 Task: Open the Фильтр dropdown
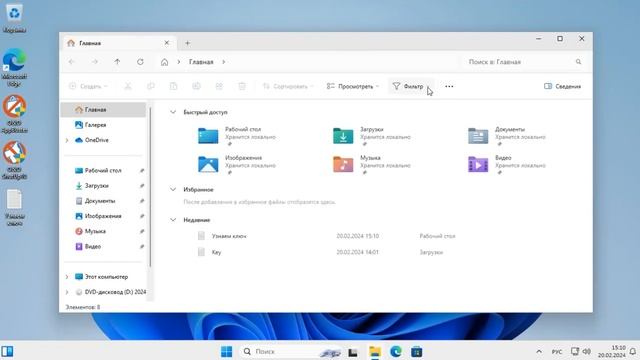(411, 86)
